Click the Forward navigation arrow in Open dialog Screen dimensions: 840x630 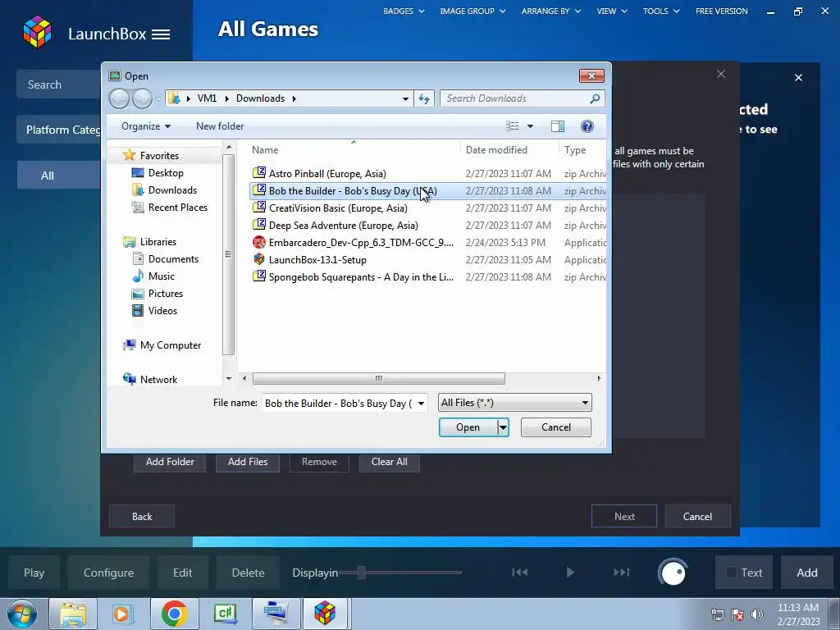pyautogui.click(x=142, y=98)
